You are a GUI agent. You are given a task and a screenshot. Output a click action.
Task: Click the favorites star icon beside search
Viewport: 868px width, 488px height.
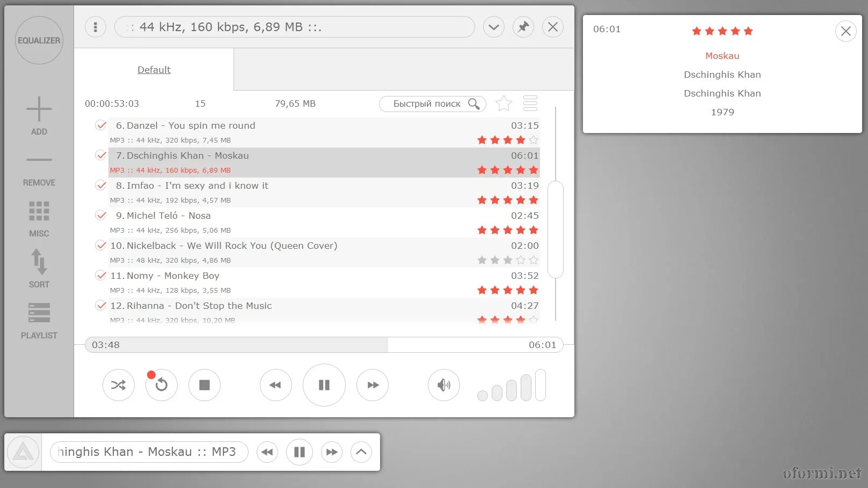504,103
